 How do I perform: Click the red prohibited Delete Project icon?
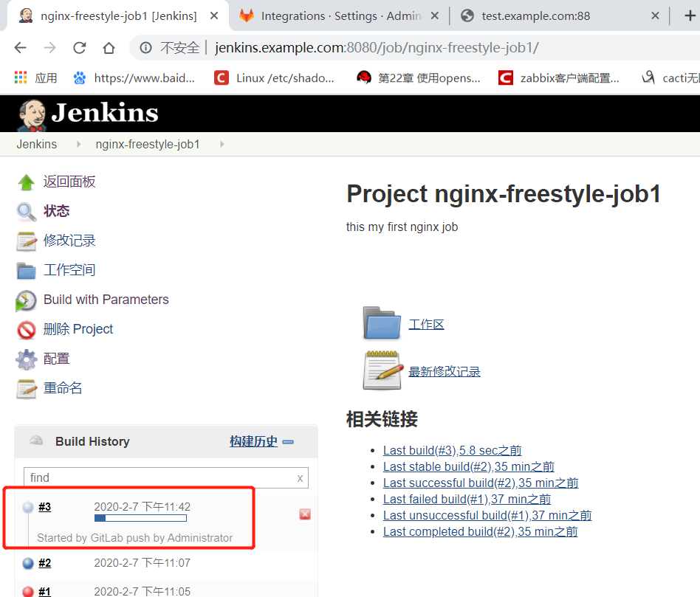click(27, 330)
